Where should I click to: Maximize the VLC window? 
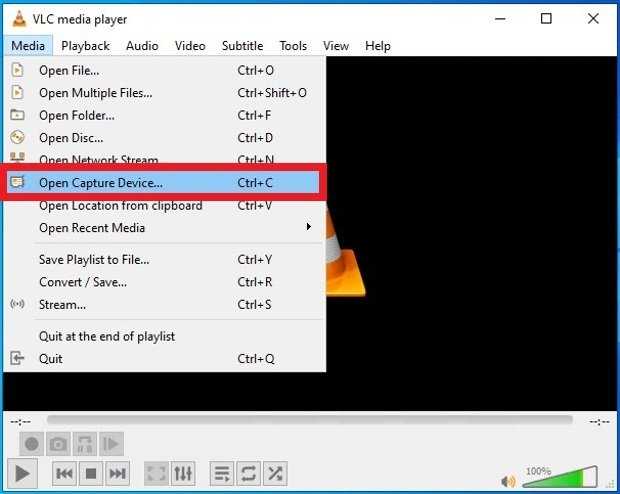(x=546, y=18)
